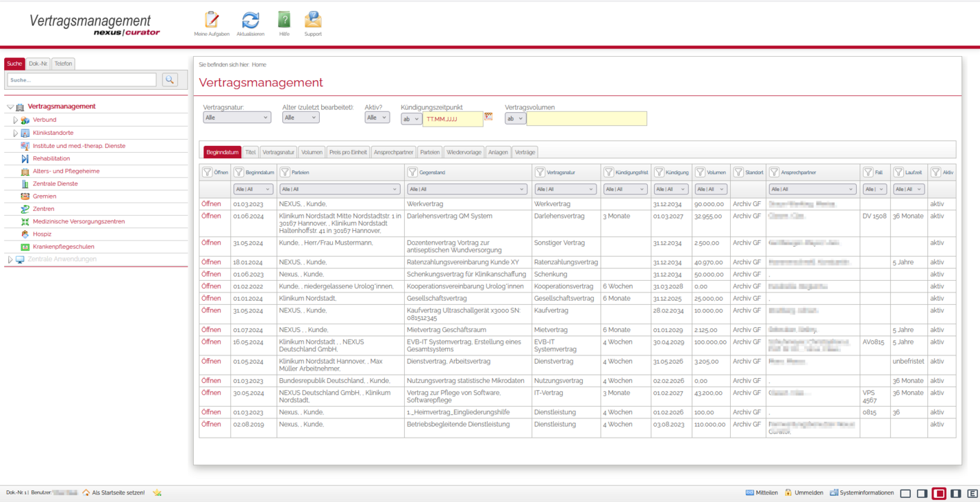Click the magnifier search button
Image resolution: width=980 pixels, height=502 pixels.
[170, 80]
